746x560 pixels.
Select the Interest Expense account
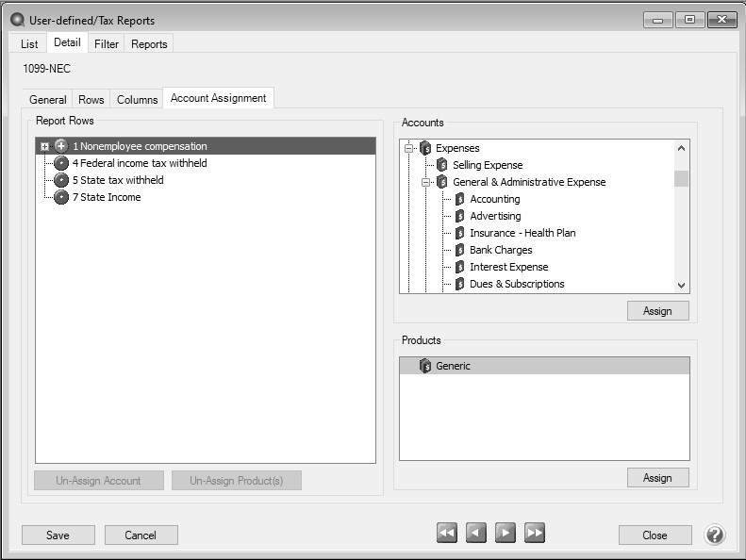point(508,267)
